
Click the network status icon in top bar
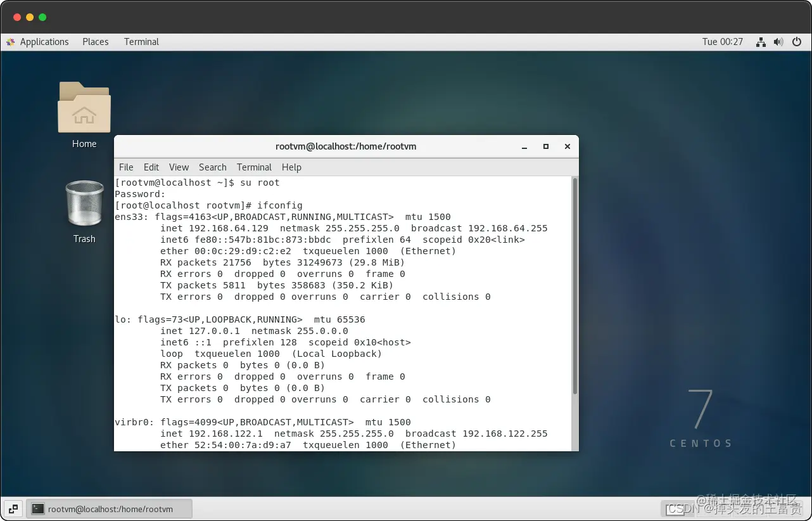[761, 42]
